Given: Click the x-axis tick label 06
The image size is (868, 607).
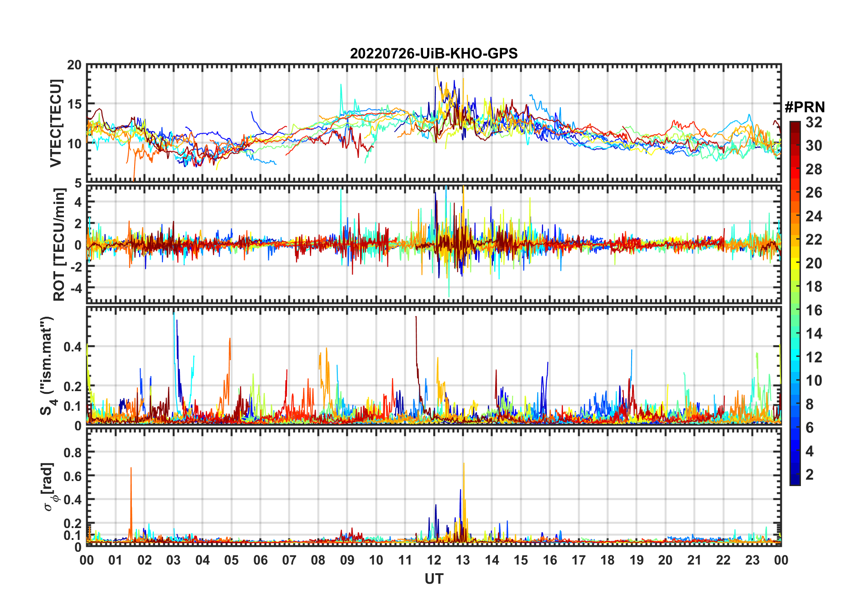Looking at the screenshot, I should 261,560.
